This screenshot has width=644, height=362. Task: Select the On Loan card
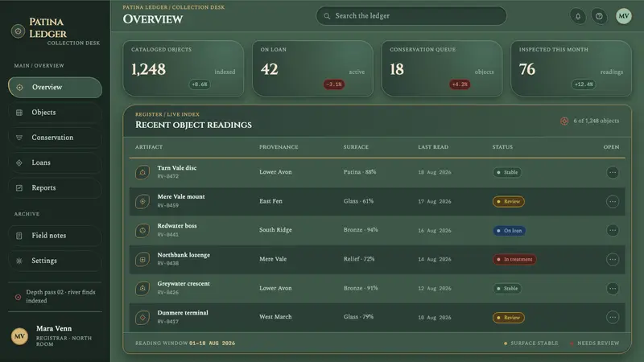point(312,68)
